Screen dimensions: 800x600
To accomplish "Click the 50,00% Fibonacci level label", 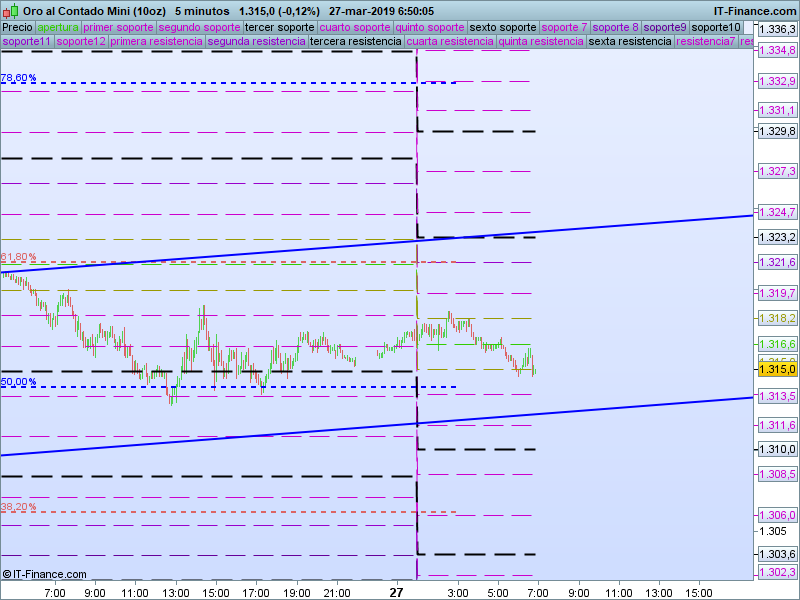I will pos(18,382).
